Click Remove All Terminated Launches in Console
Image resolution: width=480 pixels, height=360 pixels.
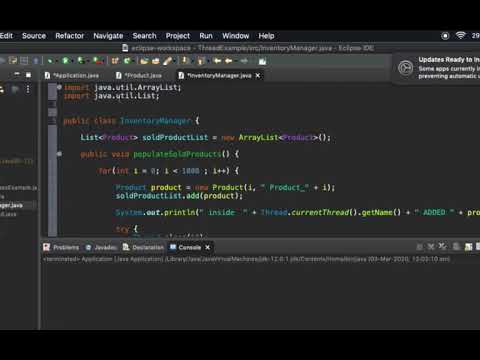click(x=442, y=247)
